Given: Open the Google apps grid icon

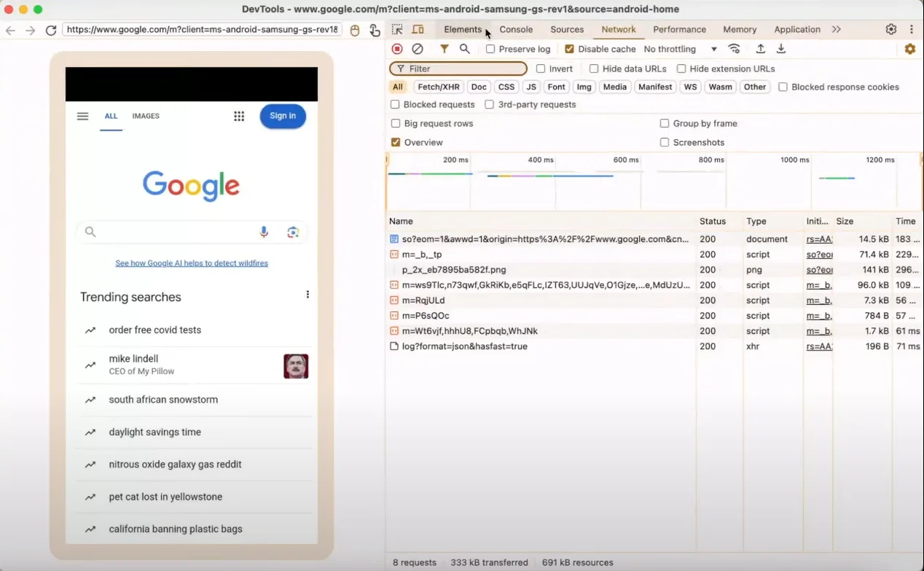Looking at the screenshot, I should tap(239, 116).
